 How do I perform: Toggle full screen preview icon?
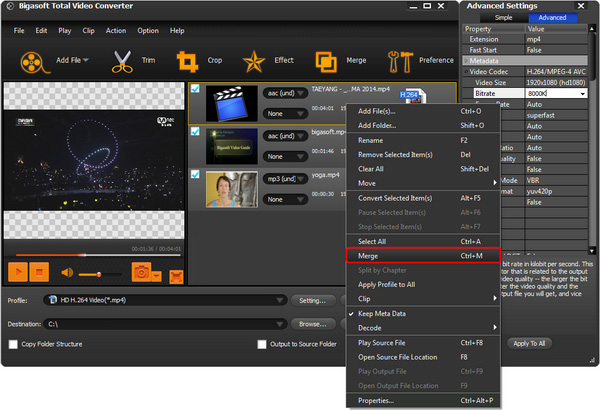point(176,277)
